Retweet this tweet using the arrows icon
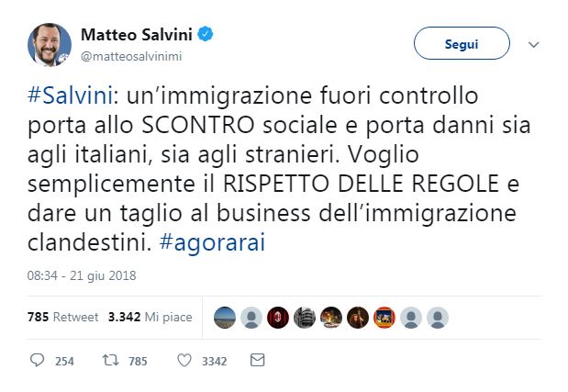This screenshot has height=392, width=568. coord(108,361)
